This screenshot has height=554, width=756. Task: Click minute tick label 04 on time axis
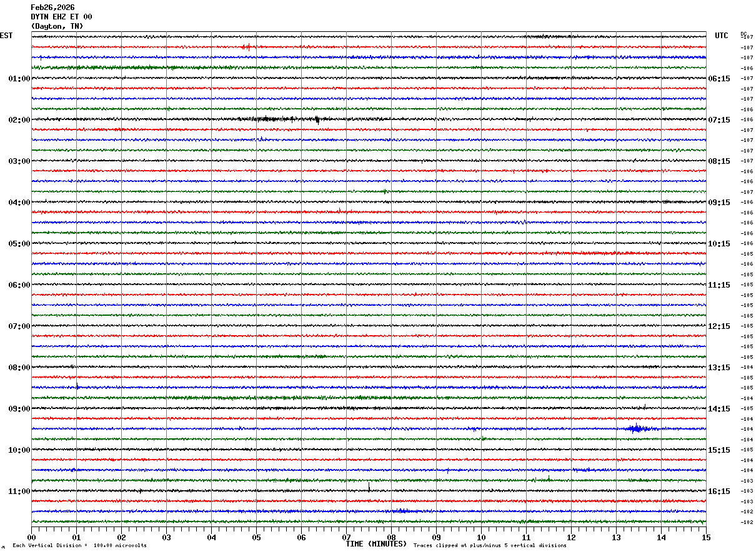pos(211,537)
